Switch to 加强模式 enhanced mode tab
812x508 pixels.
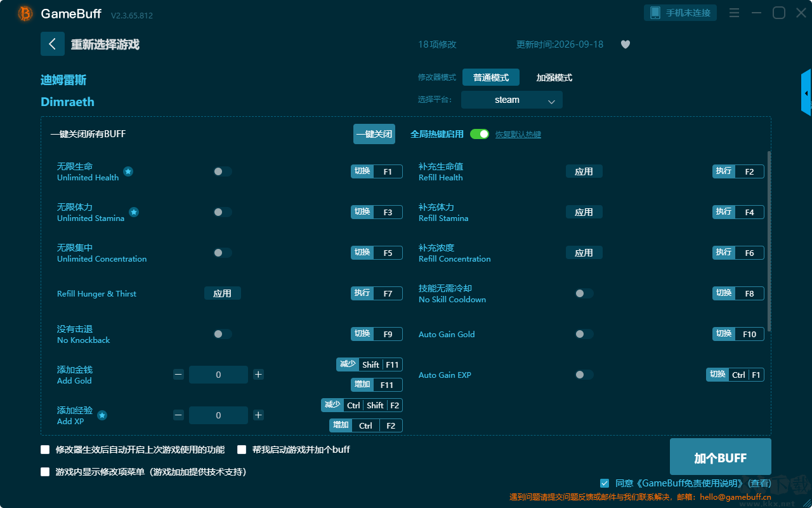[554, 77]
